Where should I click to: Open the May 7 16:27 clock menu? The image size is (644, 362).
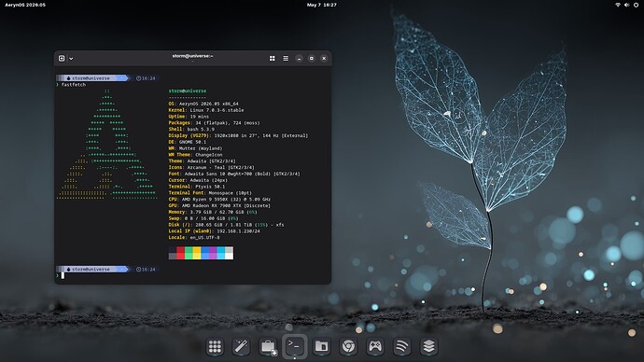pyautogui.click(x=322, y=5)
